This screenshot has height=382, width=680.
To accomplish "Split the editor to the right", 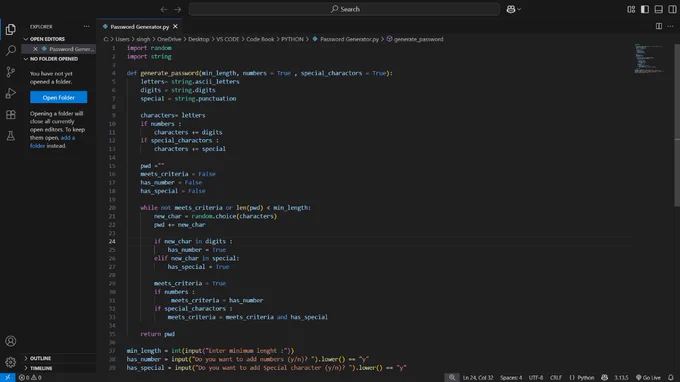I will pos(659,26).
